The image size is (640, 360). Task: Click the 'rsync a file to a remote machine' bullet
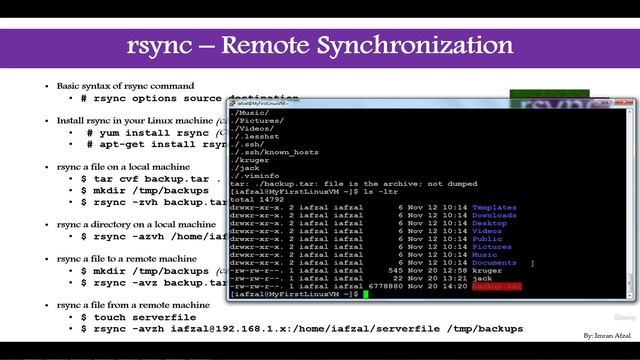127,259
